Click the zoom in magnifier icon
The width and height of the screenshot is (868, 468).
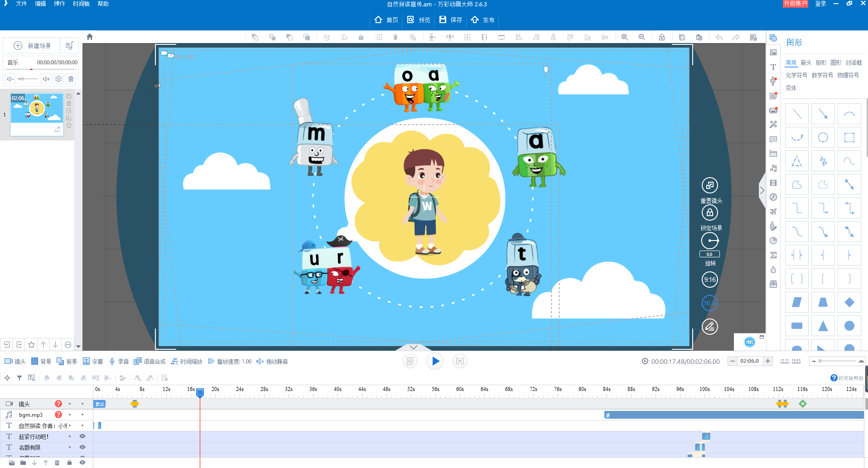tap(624, 37)
